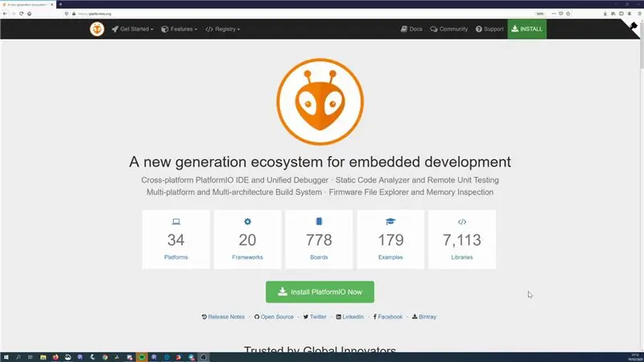This screenshot has height=362, width=644.
Task: Open the 20 Frameworks card
Action: pyautogui.click(x=247, y=240)
